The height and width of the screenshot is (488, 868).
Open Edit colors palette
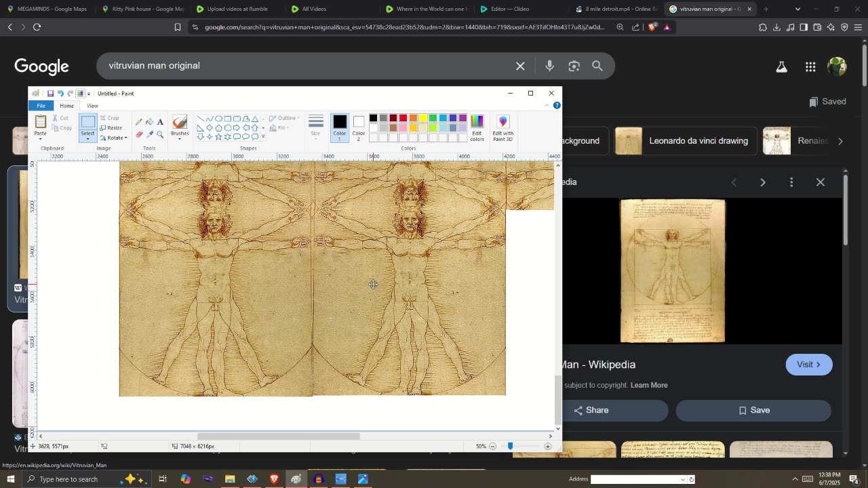pos(477,127)
